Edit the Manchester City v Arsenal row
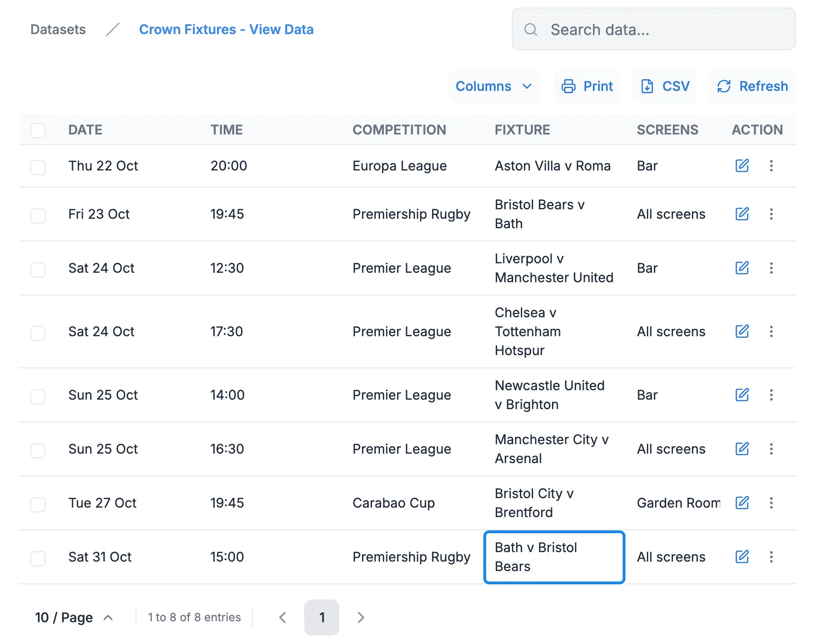The image size is (815, 644). [x=742, y=449]
